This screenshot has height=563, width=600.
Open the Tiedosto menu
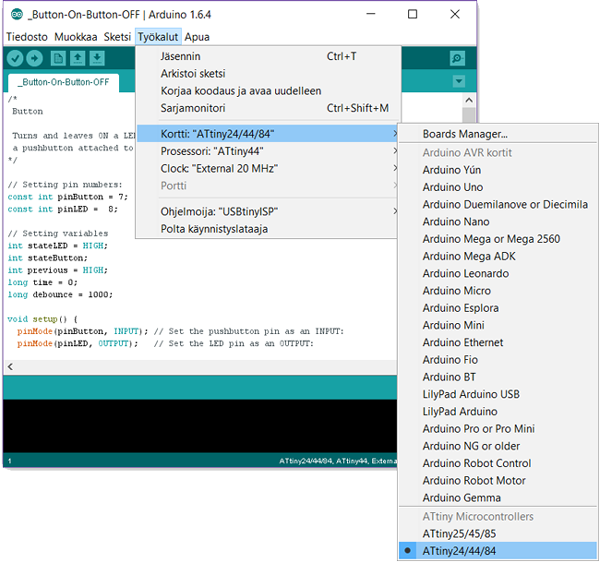(x=27, y=37)
